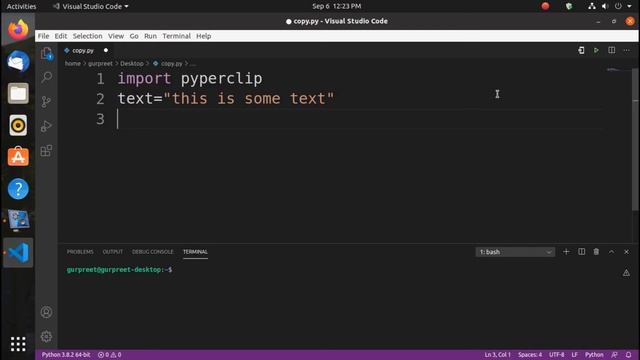The height and width of the screenshot is (360, 640).
Task: Split the editor to the right
Action: pyautogui.click(x=611, y=50)
